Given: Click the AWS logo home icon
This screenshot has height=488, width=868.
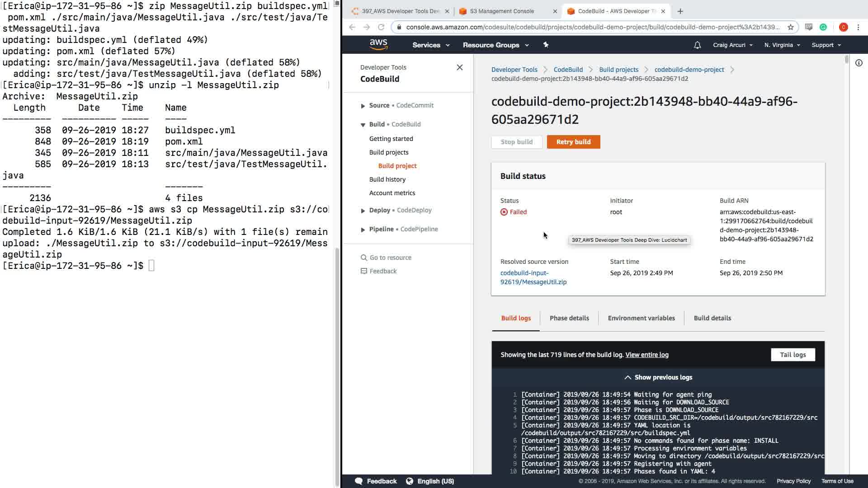Looking at the screenshot, I should tap(378, 44).
